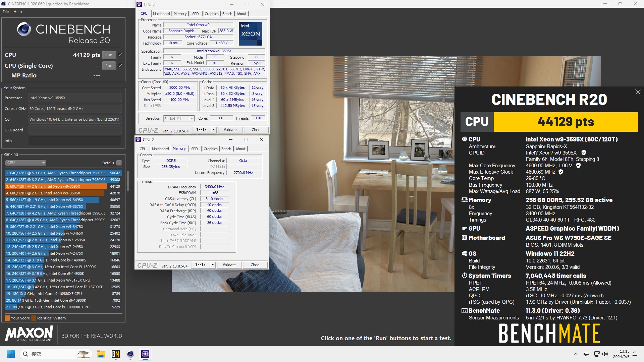Open About tab in lower CPU-Z window
The height and width of the screenshot is (362, 644).
pos(240,149)
